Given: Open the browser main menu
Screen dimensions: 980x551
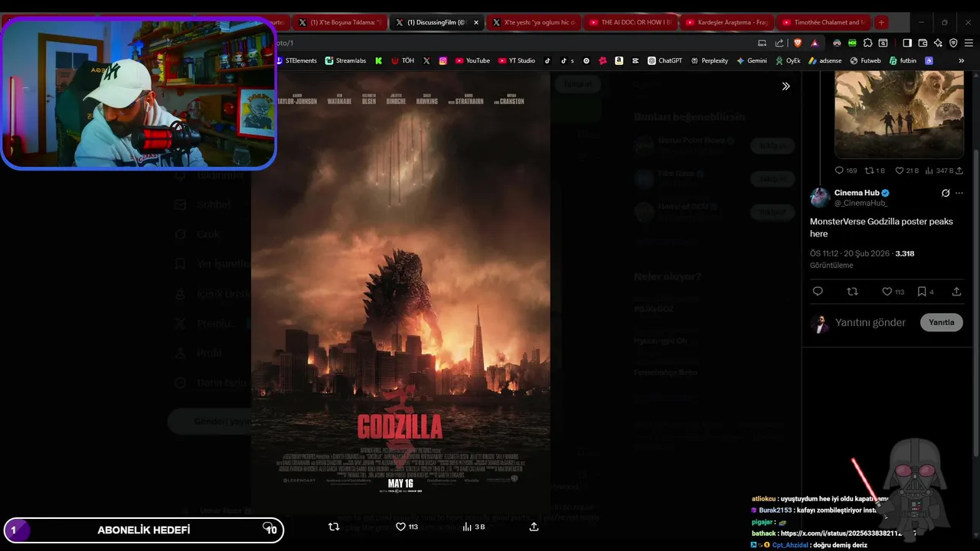Looking at the screenshot, I should pos(969,43).
